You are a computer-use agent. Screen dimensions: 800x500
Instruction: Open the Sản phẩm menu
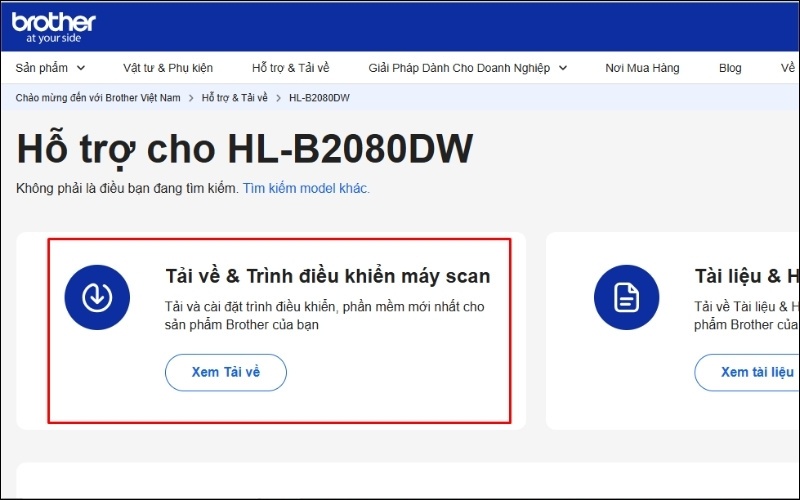click(42, 68)
